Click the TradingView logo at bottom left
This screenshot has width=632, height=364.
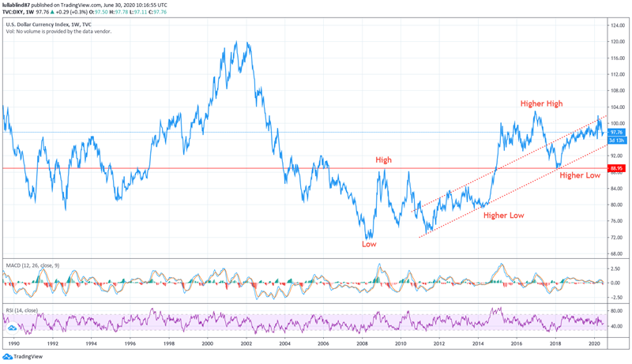(22, 356)
